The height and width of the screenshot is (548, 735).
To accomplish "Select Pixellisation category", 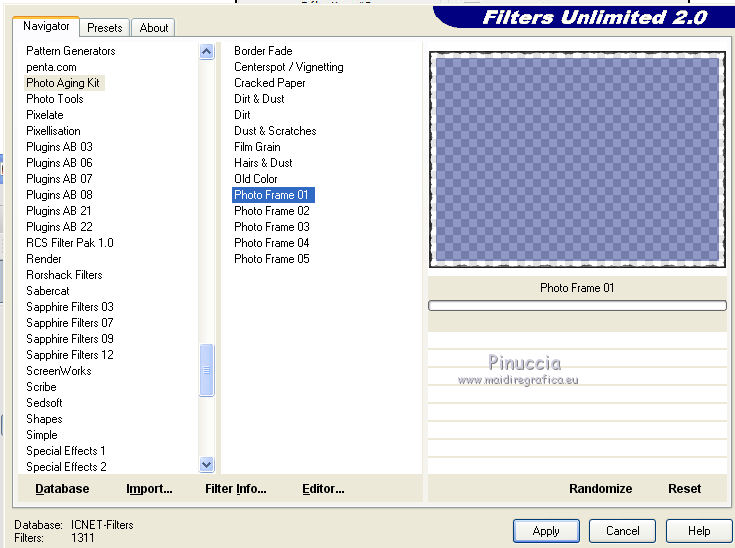I will (53, 131).
